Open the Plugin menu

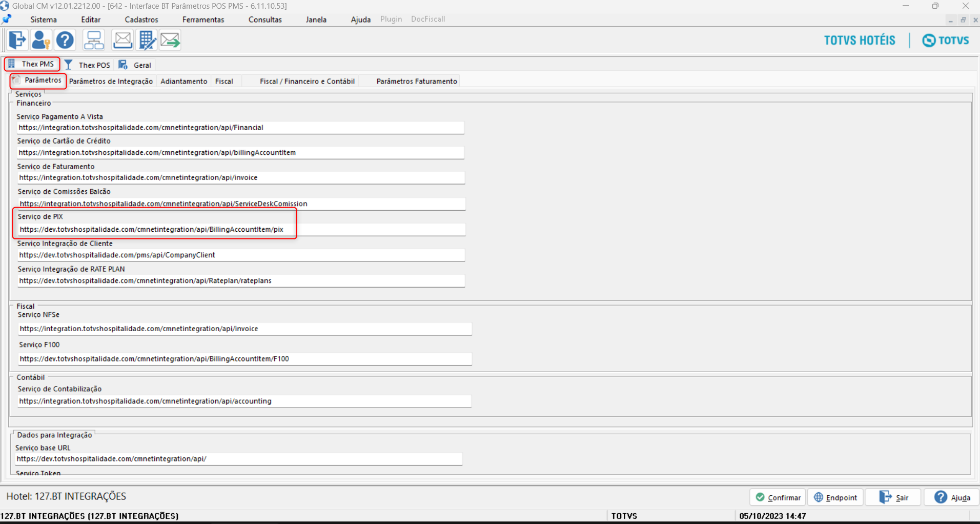pyautogui.click(x=391, y=19)
